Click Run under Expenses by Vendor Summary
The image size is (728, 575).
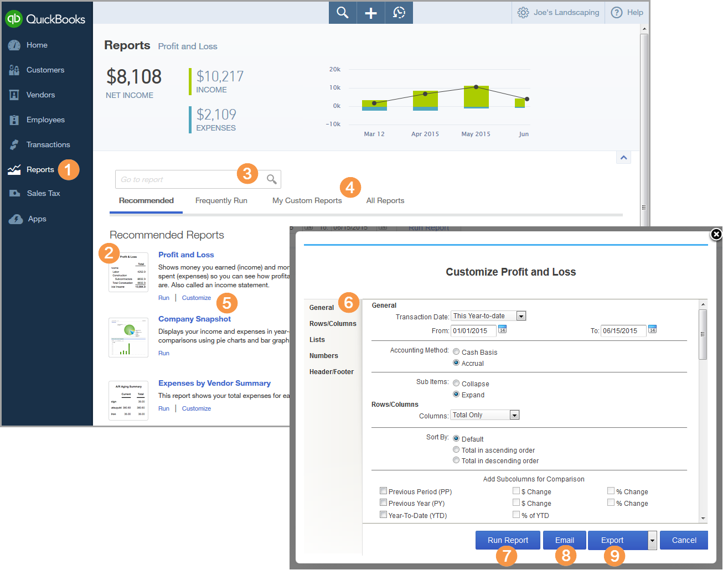[164, 408]
